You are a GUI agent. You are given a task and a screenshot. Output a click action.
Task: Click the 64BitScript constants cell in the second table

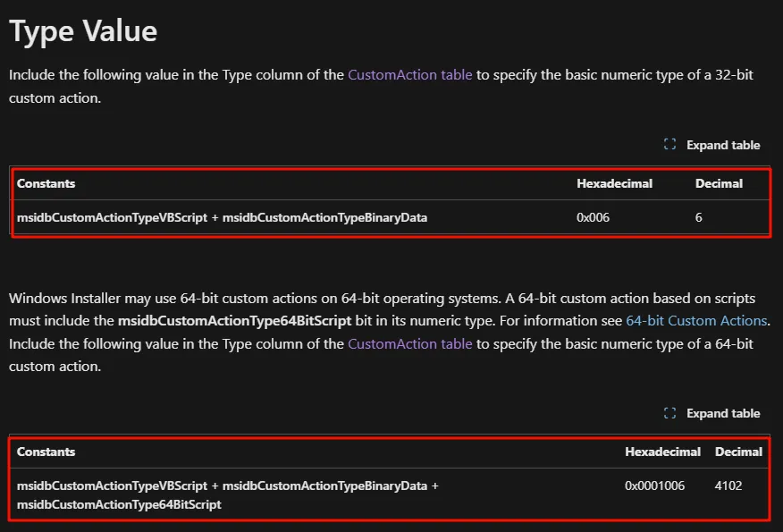click(x=119, y=504)
